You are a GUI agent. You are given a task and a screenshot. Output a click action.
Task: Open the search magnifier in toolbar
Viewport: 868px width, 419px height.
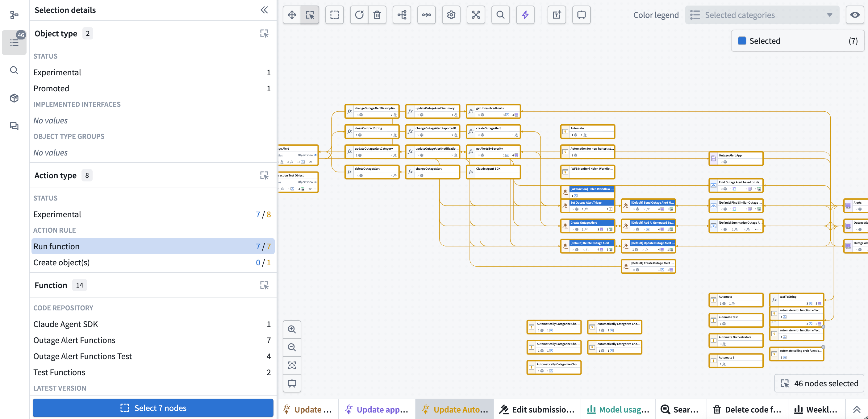point(500,15)
